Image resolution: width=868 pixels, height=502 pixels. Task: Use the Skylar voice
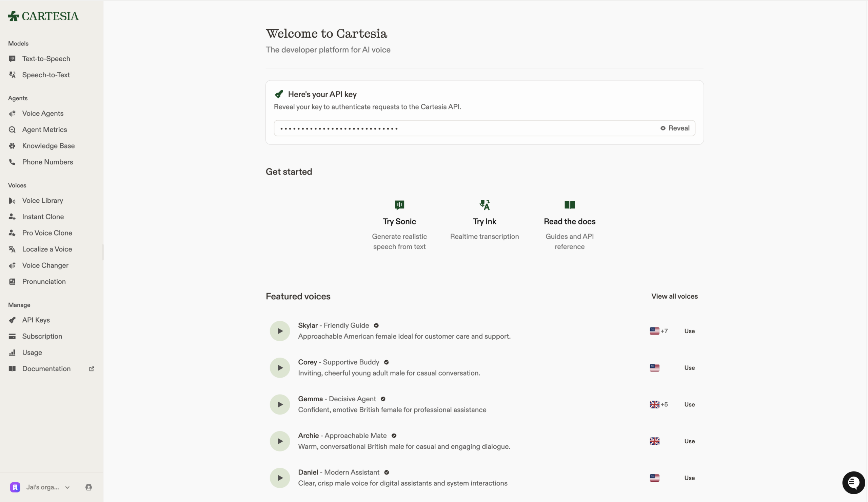689,331
